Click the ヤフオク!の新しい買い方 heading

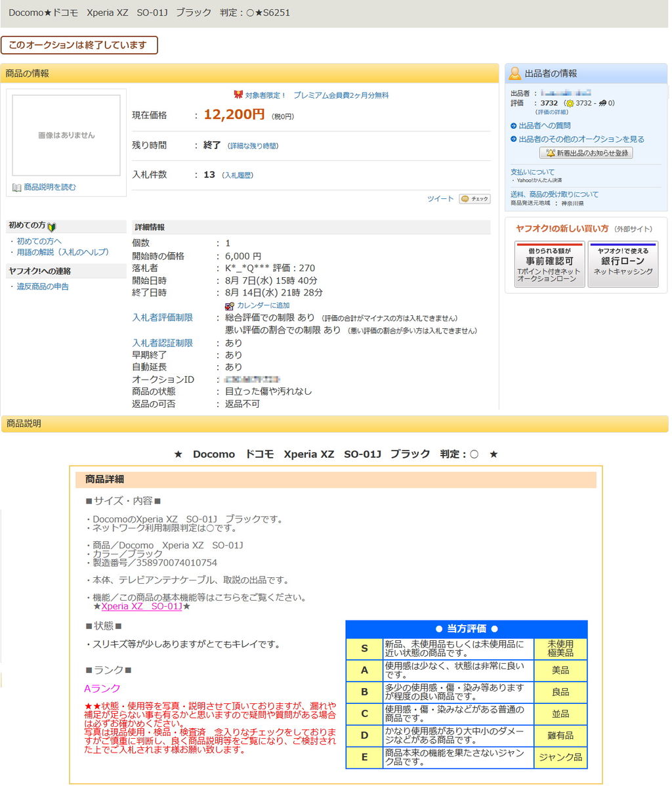pos(562,229)
